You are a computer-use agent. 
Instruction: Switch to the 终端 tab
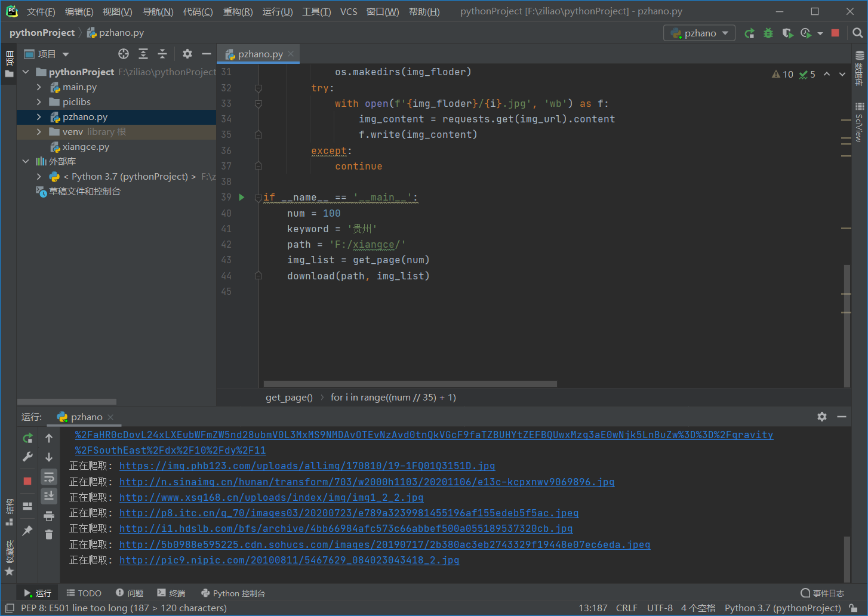point(171,593)
